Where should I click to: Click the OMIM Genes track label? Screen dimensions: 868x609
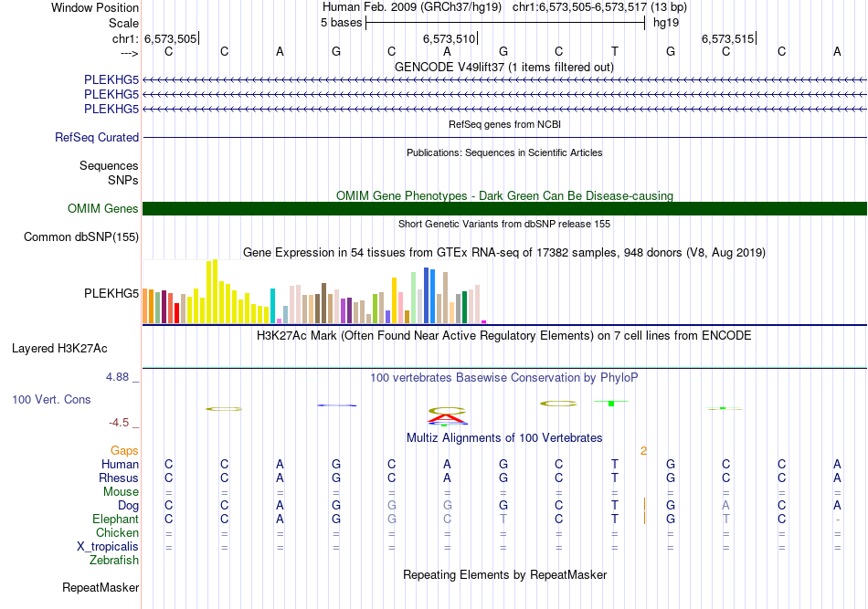102,208
